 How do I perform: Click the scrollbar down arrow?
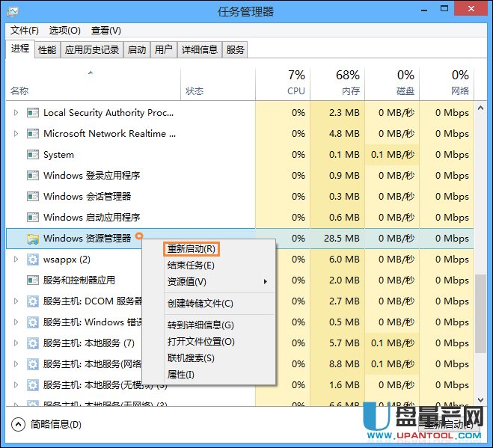point(480,400)
